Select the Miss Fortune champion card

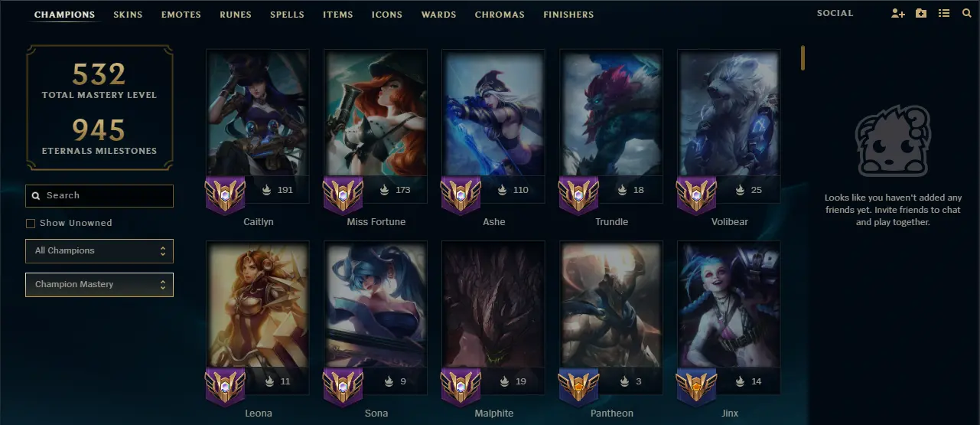tap(376, 126)
